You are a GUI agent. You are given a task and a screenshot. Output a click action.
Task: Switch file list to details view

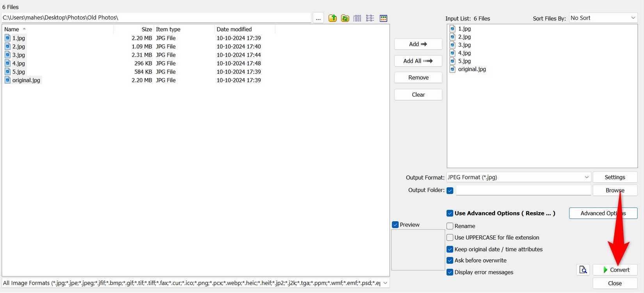[x=357, y=18]
